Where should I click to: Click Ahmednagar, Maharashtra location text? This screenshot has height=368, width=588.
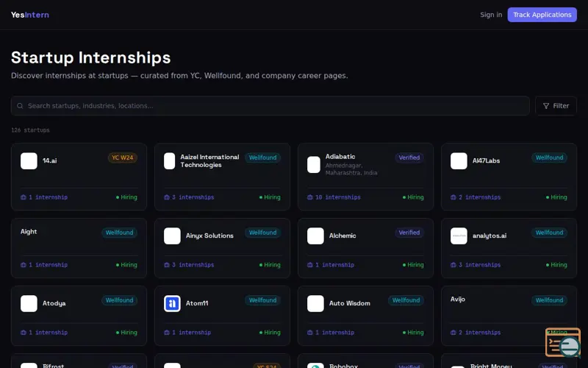click(x=351, y=169)
